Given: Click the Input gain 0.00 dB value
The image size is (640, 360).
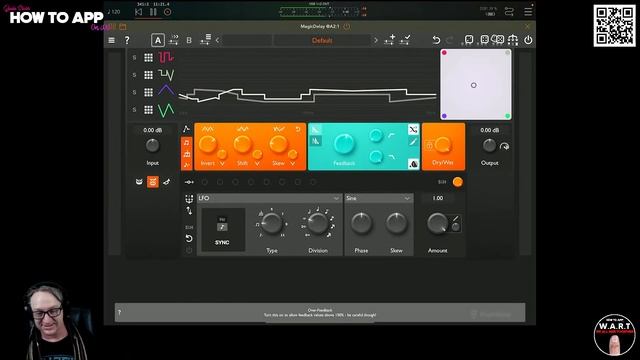Looking at the screenshot, I should (153, 130).
